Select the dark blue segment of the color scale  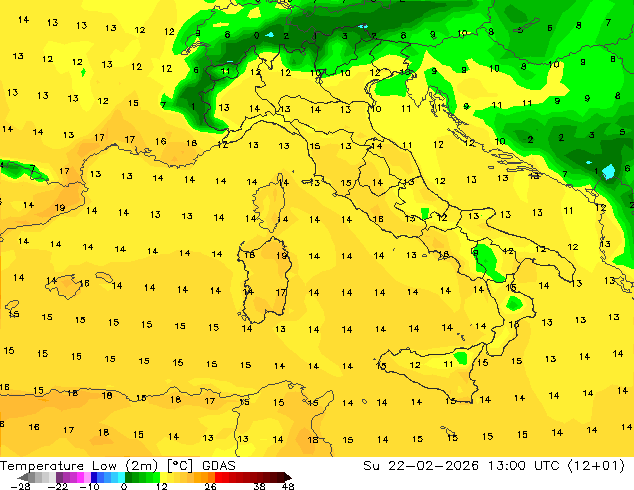coord(94,477)
